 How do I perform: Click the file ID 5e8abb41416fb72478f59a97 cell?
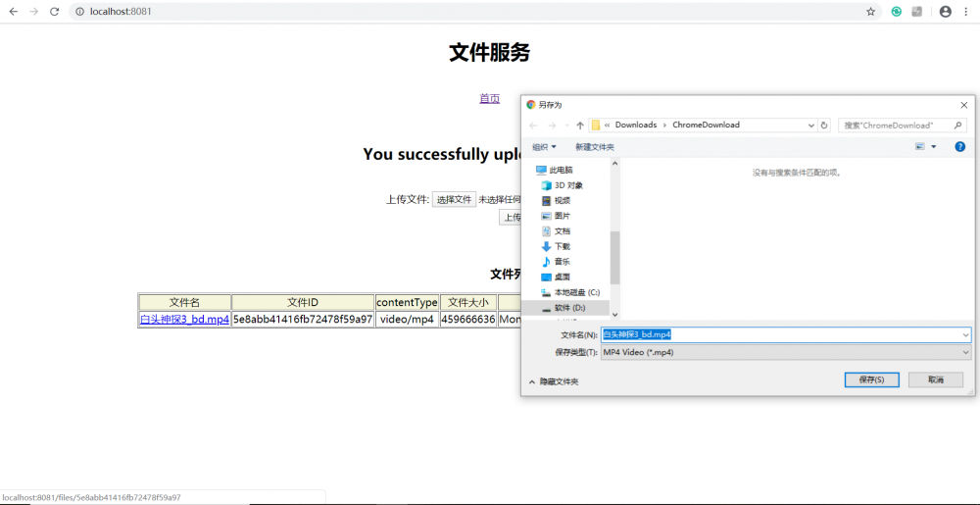303,320
